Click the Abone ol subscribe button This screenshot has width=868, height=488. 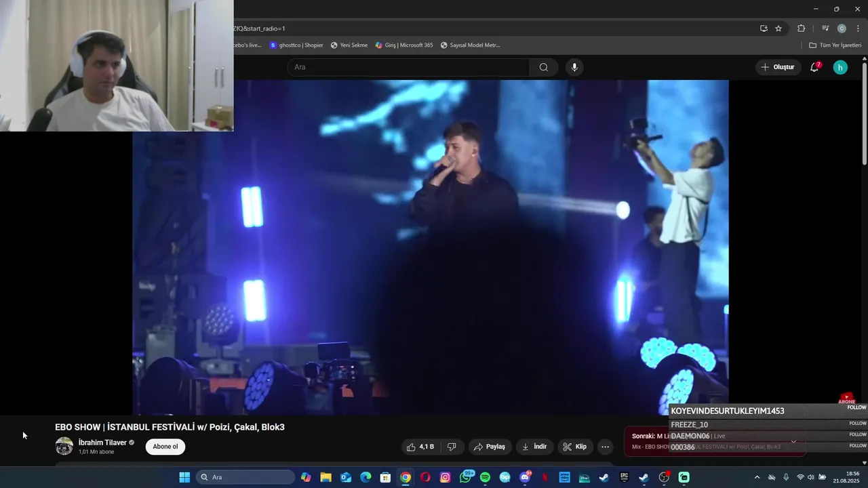point(165,447)
